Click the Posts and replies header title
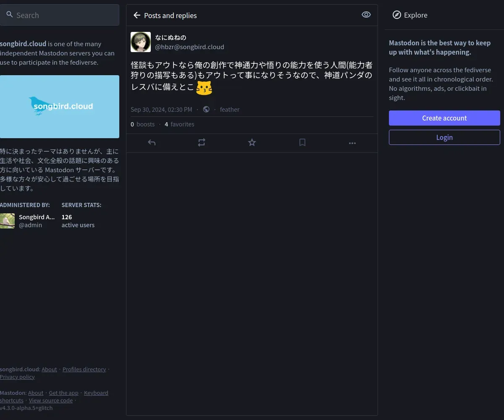The width and height of the screenshot is (504, 420). 170,16
